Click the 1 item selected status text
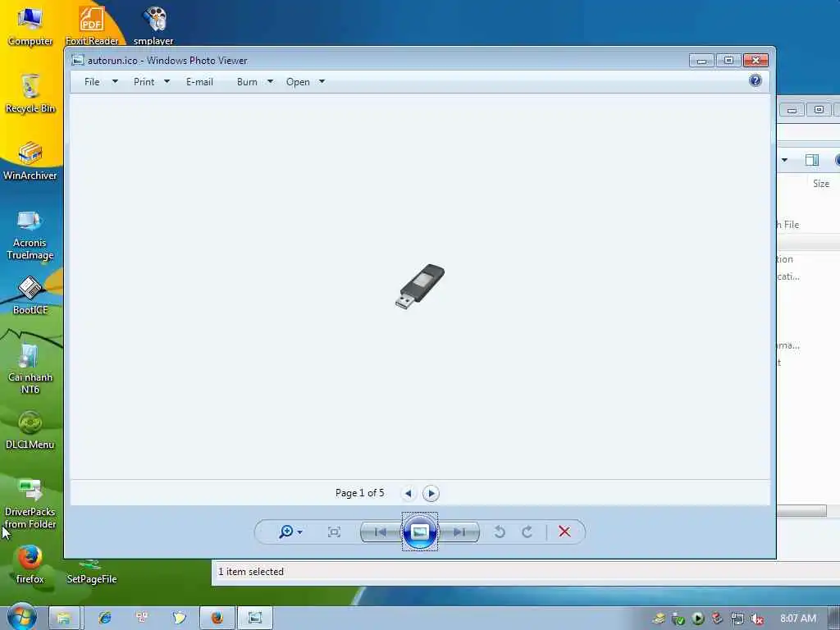This screenshot has width=840, height=630. [x=251, y=572]
